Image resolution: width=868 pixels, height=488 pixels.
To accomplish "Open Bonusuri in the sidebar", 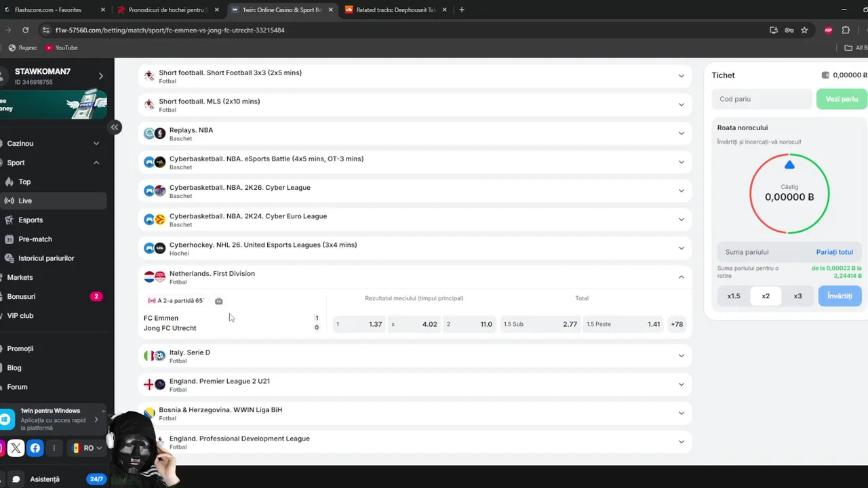I will click(53, 296).
